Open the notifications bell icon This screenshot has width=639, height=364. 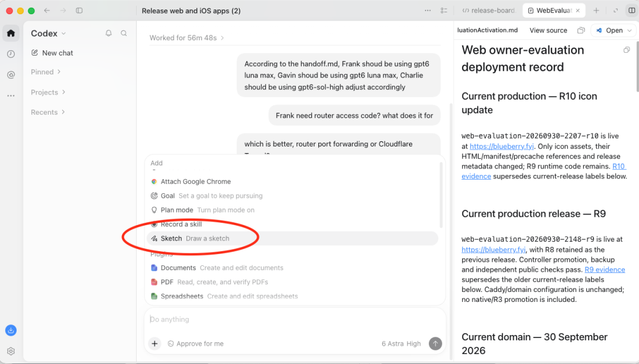coord(108,34)
